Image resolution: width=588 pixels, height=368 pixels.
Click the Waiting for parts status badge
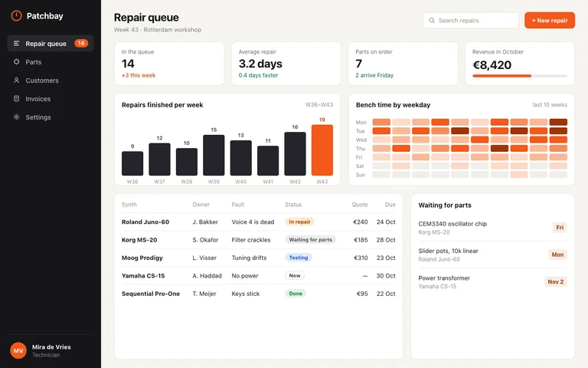tap(311, 239)
